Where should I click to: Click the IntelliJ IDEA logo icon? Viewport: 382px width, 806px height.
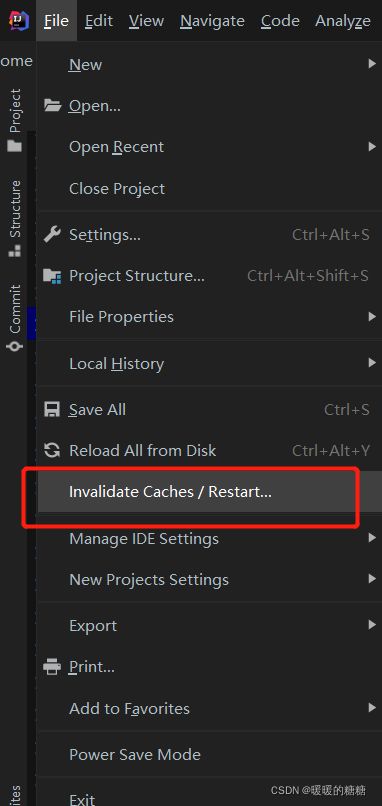(19, 21)
